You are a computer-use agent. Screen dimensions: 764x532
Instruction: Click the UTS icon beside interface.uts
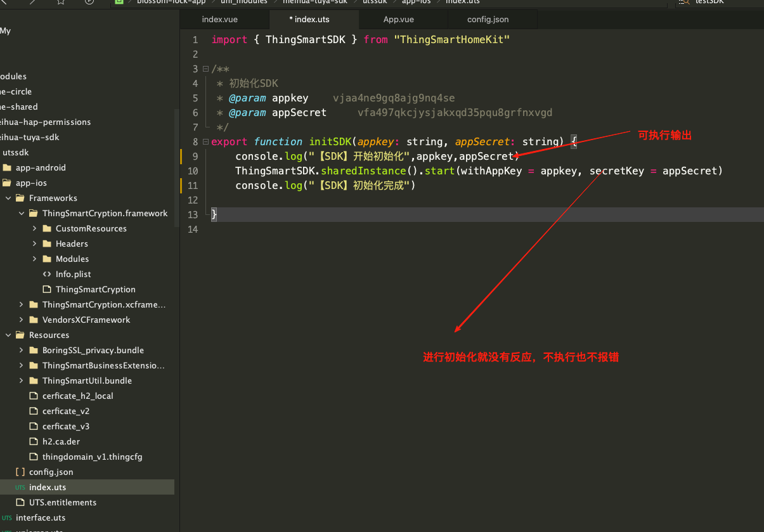(7, 518)
